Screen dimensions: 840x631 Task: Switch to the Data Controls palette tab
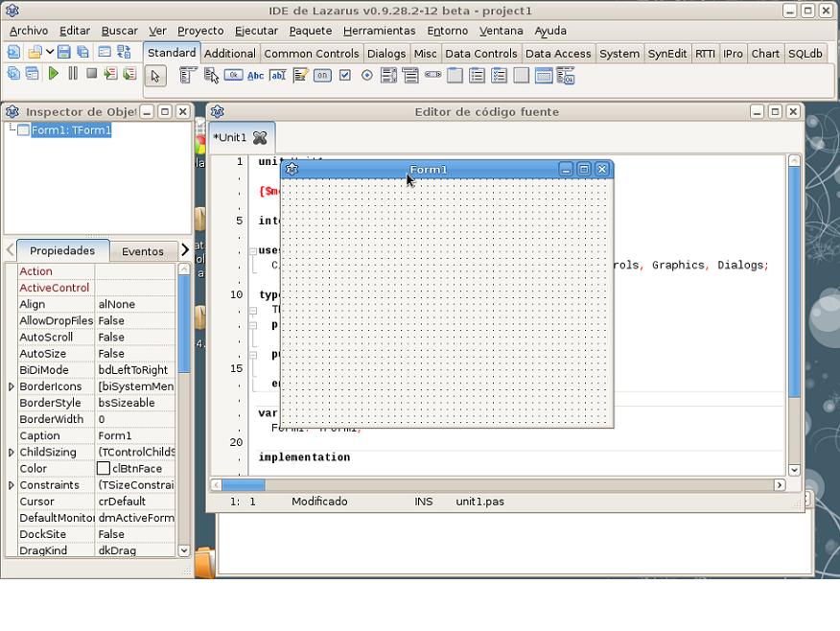(x=480, y=54)
